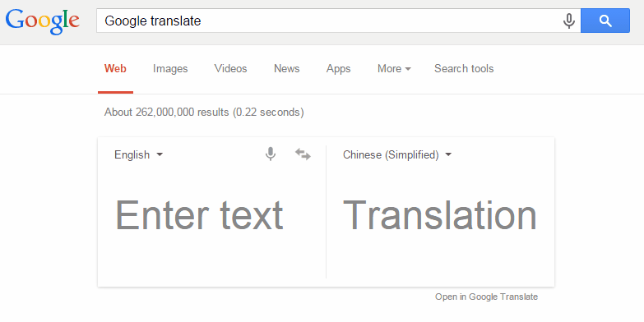Select the Apps tab

[x=338, y=68]
